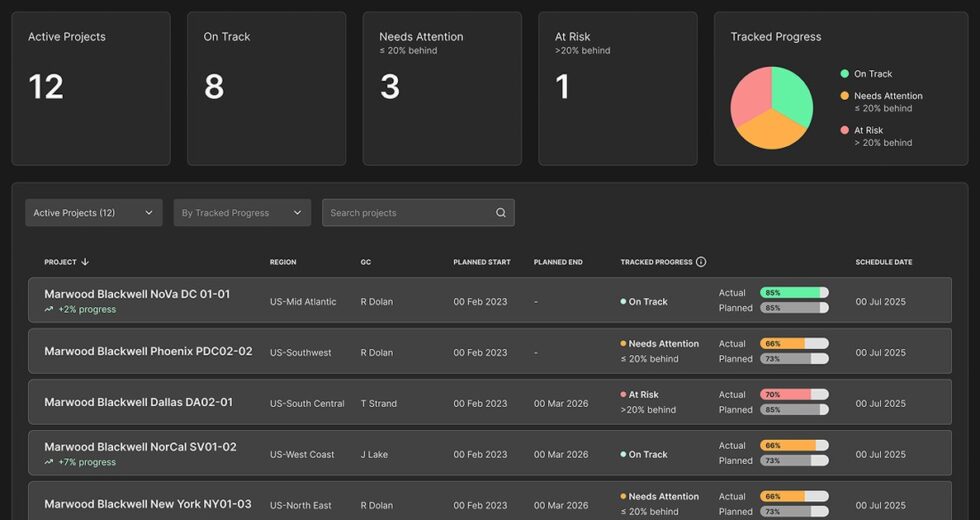Sort by the GC column header
Screen dimensions: 980x520
coord(366,262)
